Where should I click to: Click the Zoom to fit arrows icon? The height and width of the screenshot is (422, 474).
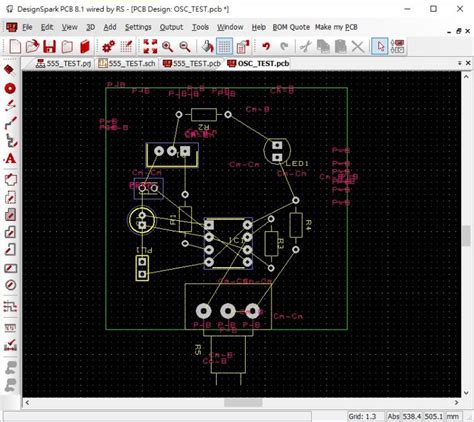(150, 47)
